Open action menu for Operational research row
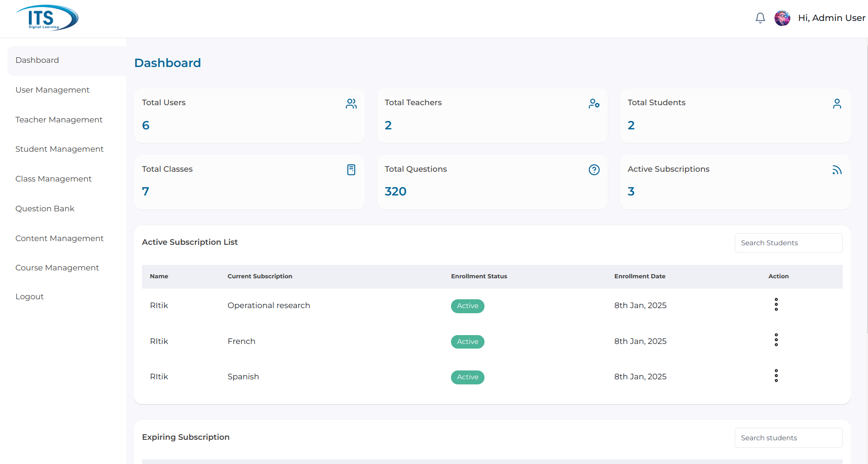Viewport: 868px width, 464px height. pos(776,304)
